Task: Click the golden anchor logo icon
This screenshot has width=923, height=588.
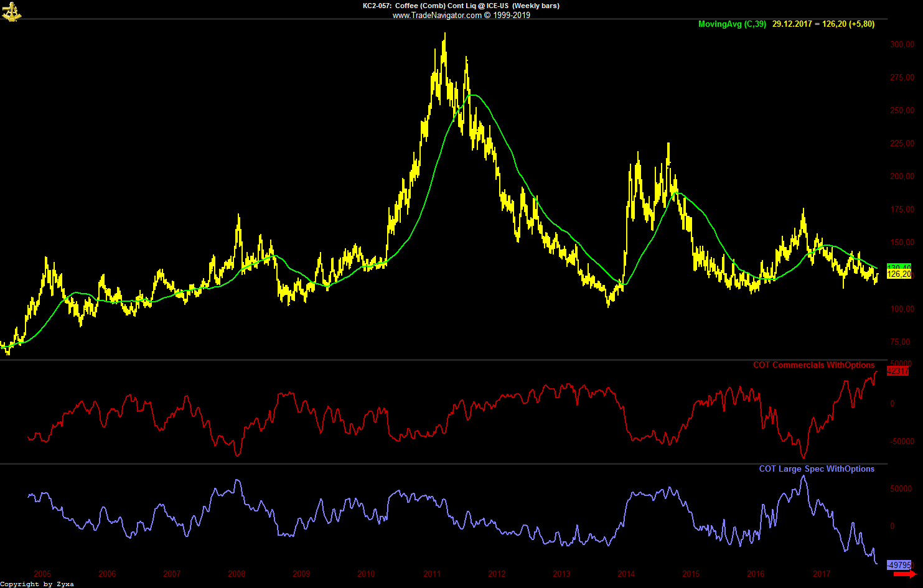Action: coord(11,12)
